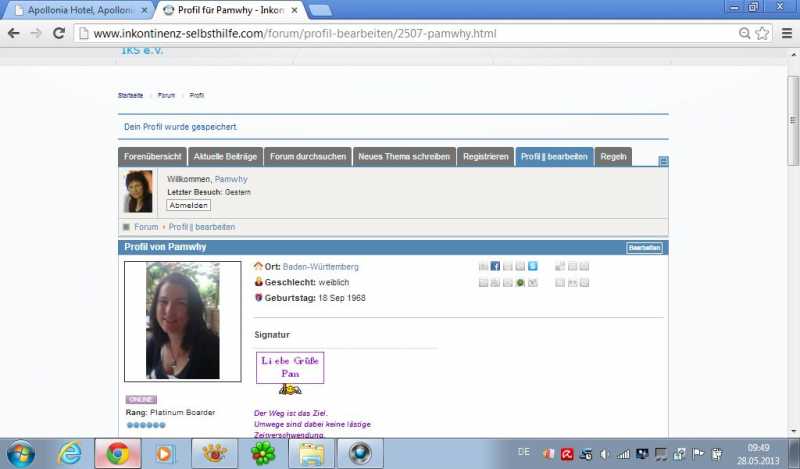
Task: Follow the Baden-Württemberg location link
Action: [320, 267]
